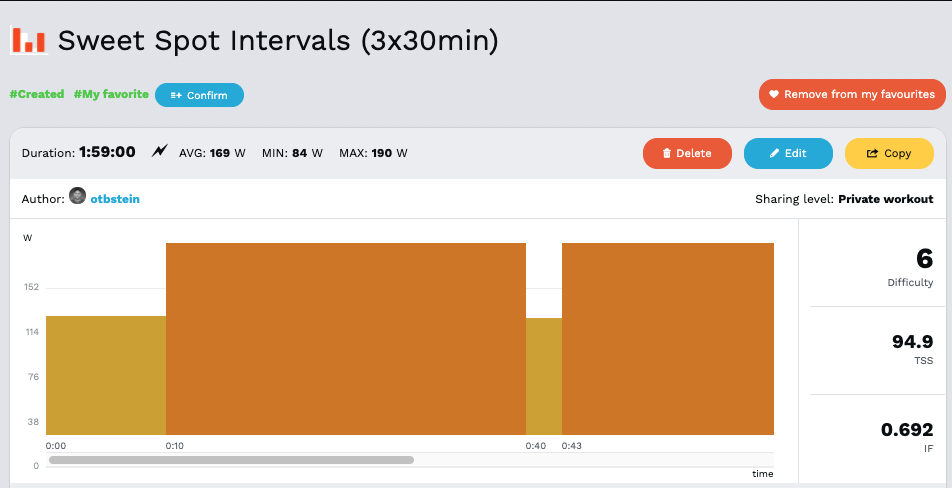Image resolution: width=952 pixels, height=488 pixels.
Task: Click the trash icon to delete the workout
Action: (x=667, y=154)
